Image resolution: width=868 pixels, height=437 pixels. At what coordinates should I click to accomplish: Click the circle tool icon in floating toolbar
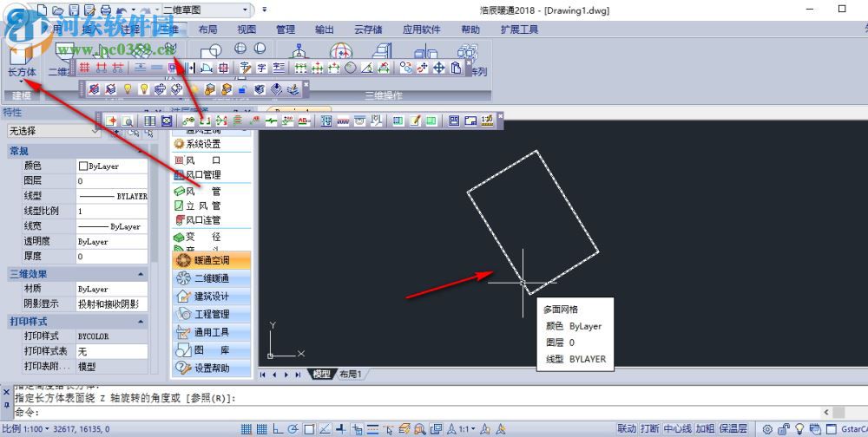[x=351, y=68]
